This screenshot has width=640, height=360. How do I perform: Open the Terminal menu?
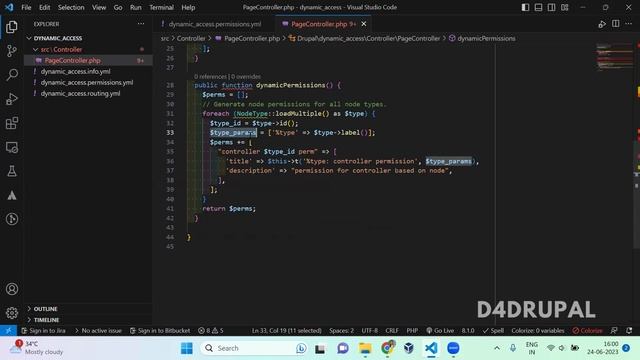[x=161, y=7]
